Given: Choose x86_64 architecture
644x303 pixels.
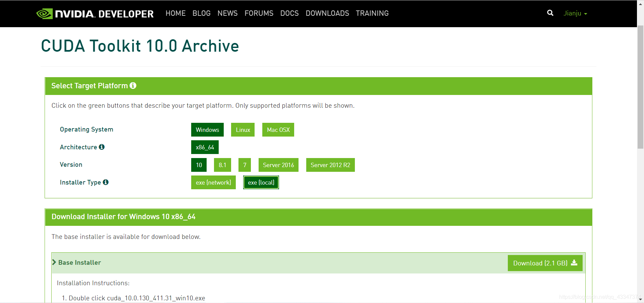Looking at the screenshot, I should [x=205, y=147].
